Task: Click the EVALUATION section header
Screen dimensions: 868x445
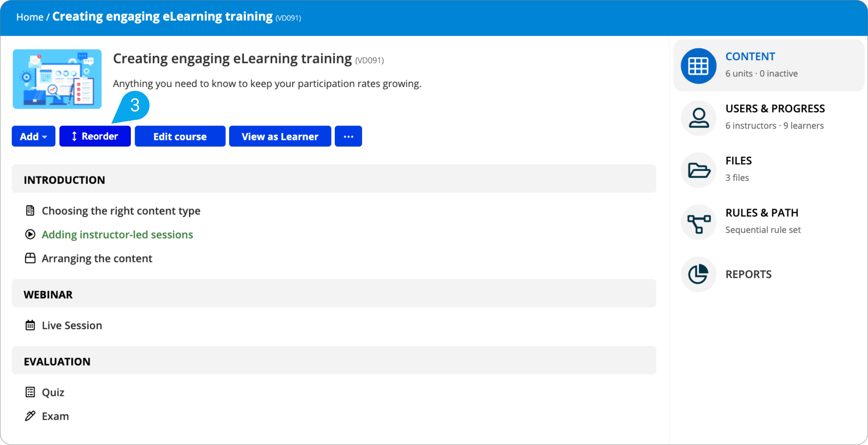Action: 334,361
